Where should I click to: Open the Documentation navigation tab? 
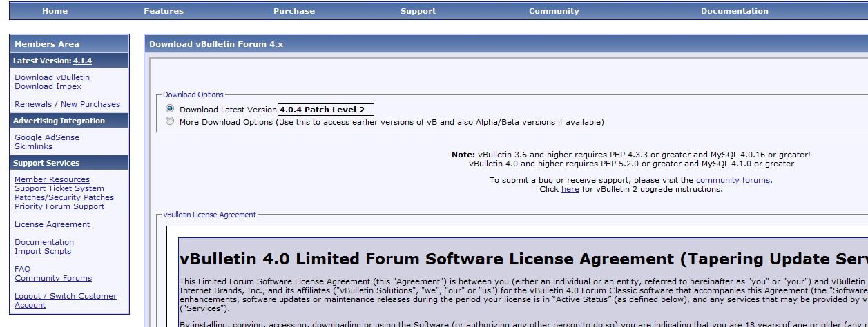pos(735,11)
